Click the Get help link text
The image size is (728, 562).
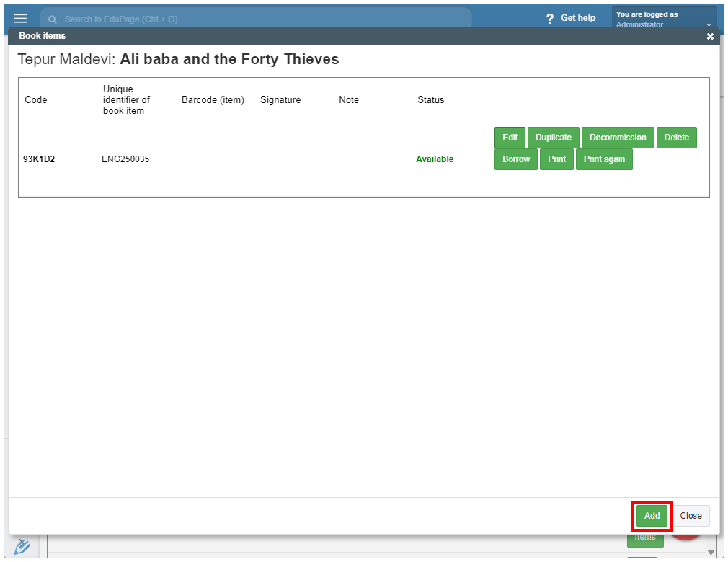(x=578, y=18)
